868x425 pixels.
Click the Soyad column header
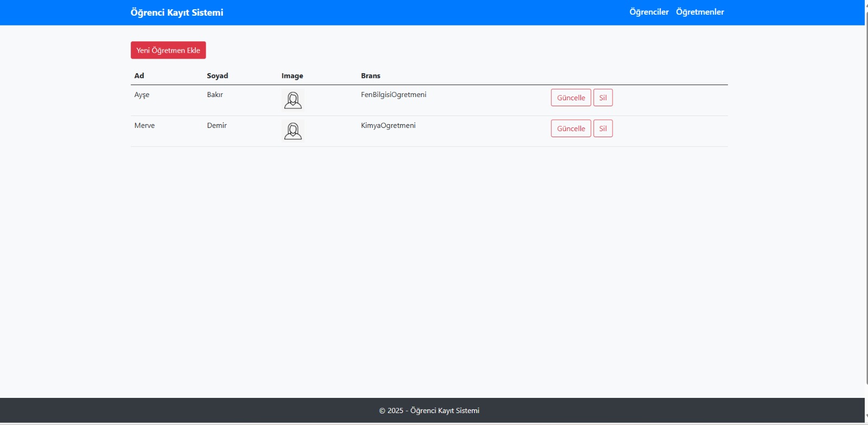click(218, 76)
